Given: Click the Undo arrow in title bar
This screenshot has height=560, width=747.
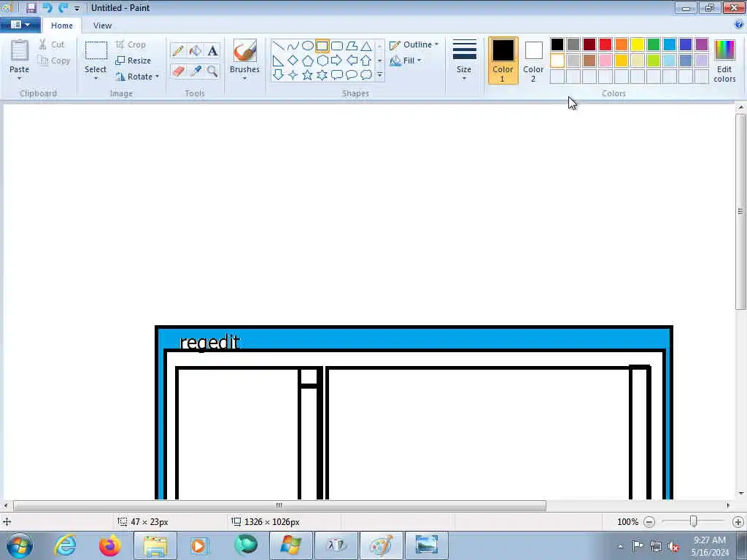Looking at the screenshot, I should pyautogui.click(x=47, y=7).
